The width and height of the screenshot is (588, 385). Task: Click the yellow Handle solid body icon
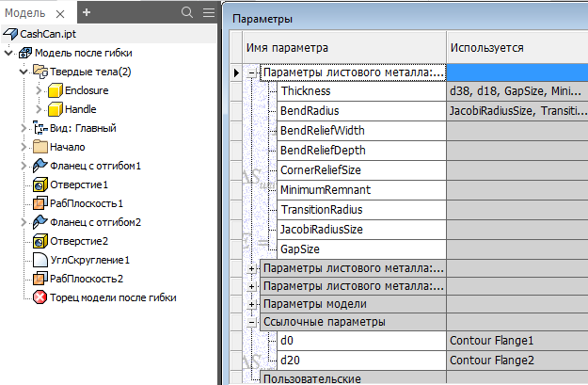click(x=56, y=109)
